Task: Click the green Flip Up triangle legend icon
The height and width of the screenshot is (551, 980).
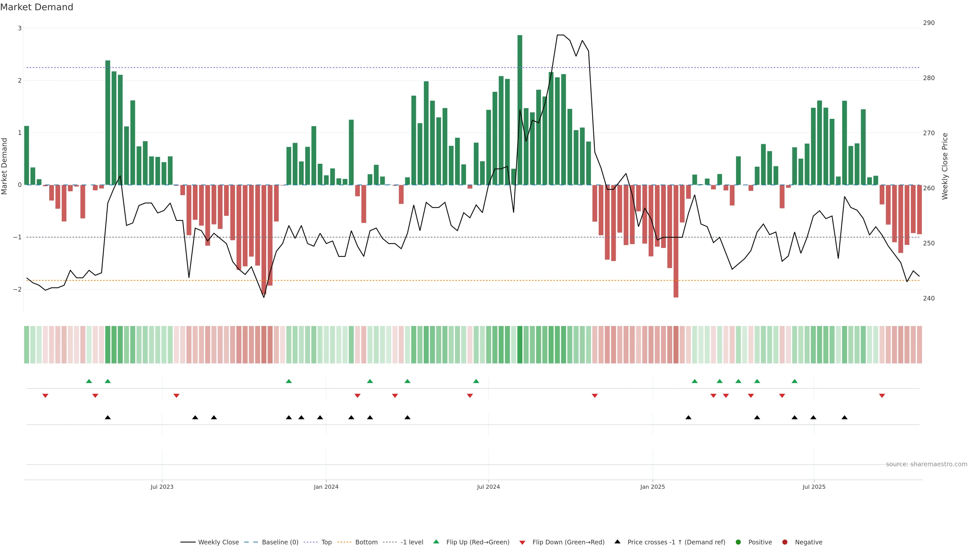Action: [436, 542]
